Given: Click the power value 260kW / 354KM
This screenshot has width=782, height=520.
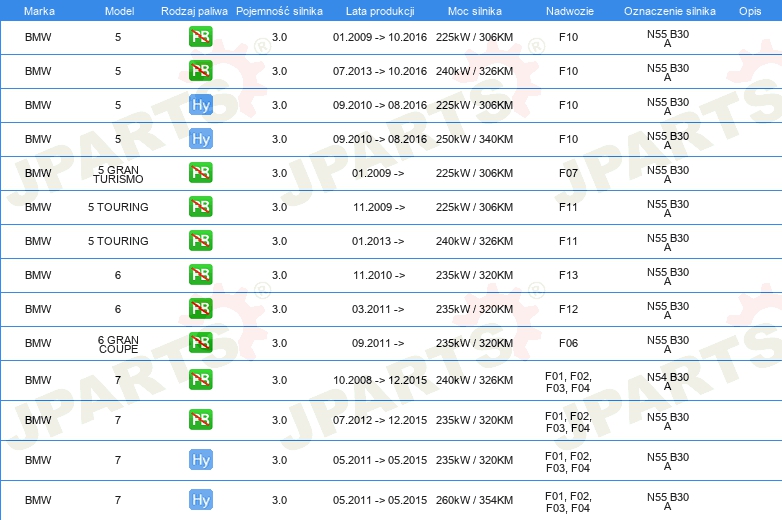Looking at the screenshot, I should [x=474, y=500].
